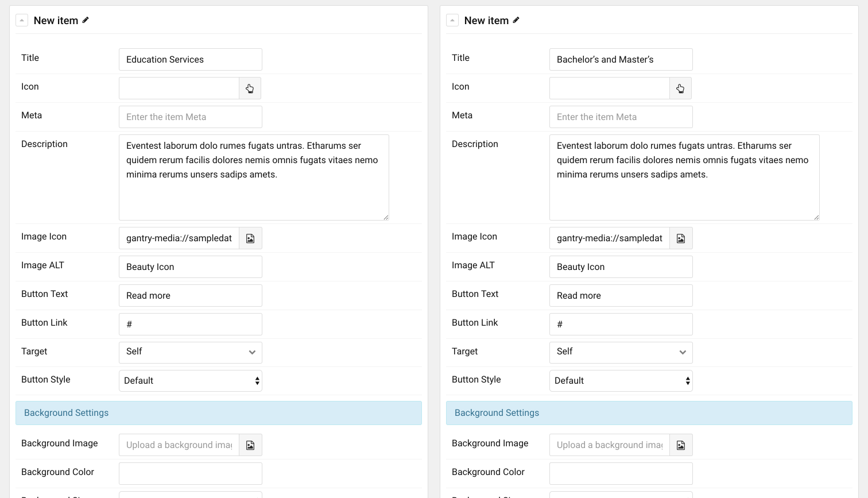
Task: Open the media manager for Bachelor's Image Icon
Action: click(681, 238)
